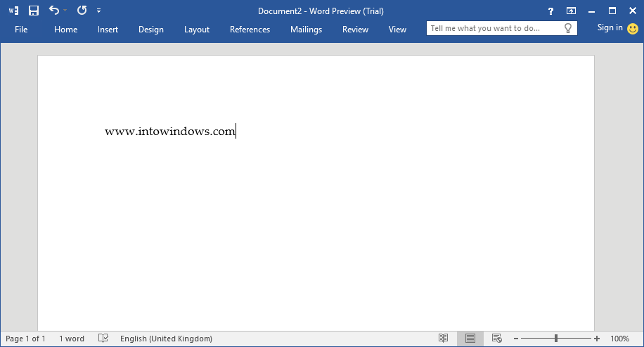Click the Word logo icon
This screenshot has width=644, height=347.
13,11
